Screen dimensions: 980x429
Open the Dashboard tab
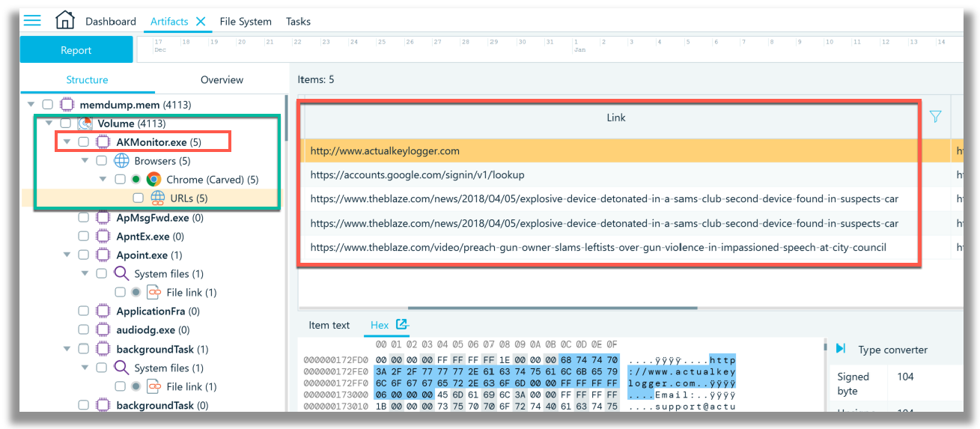point(111,21)
